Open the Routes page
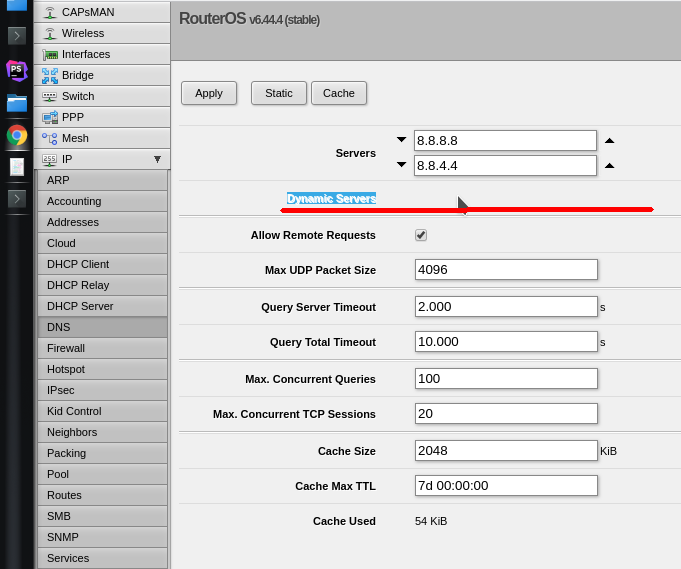This screenshot has width=681, height=569. 102,495
